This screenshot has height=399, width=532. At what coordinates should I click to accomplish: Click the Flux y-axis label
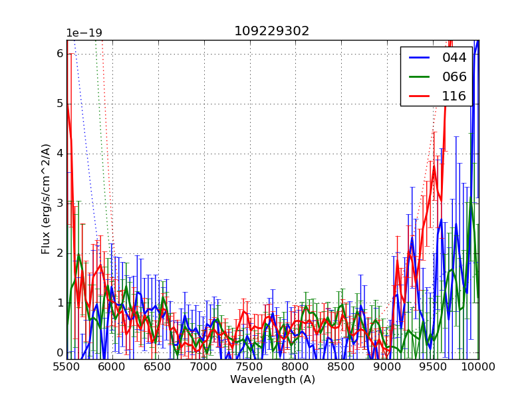pos(46,199)
